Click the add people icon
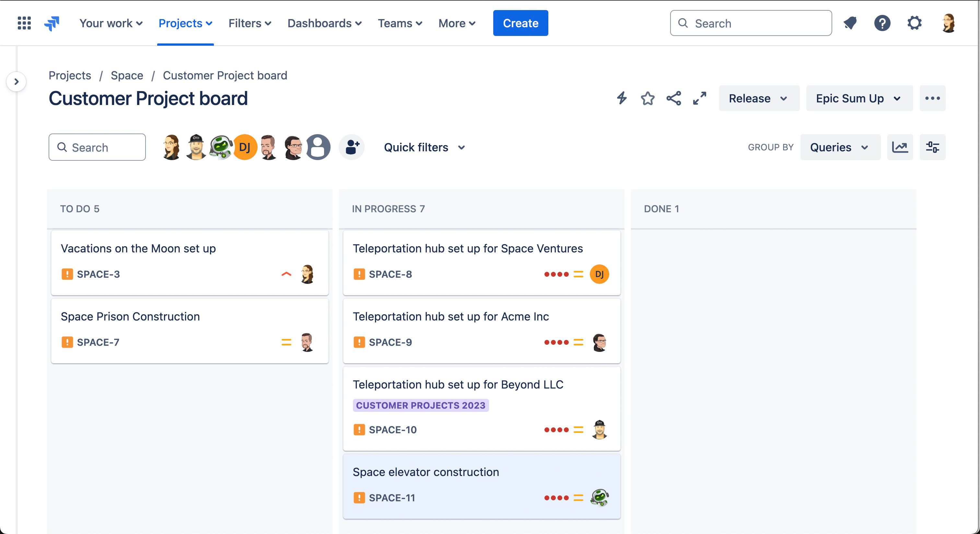The width and height of the screenshot is (980, 534). [x=352, y=147]
